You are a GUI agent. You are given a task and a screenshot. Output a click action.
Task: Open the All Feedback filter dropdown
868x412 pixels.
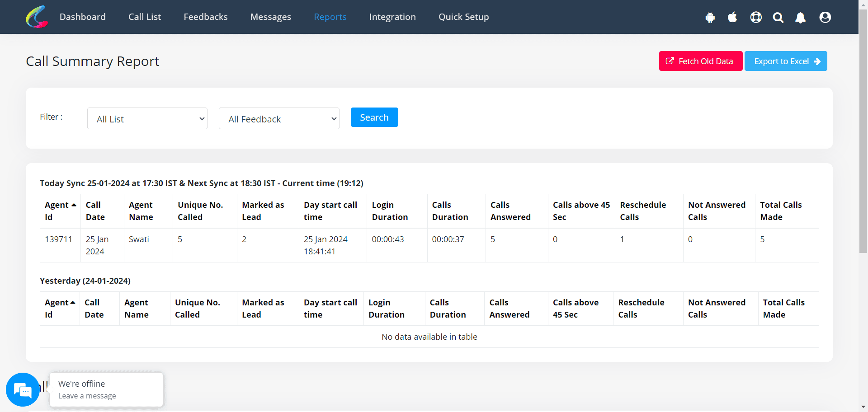[x=278, y=118]
